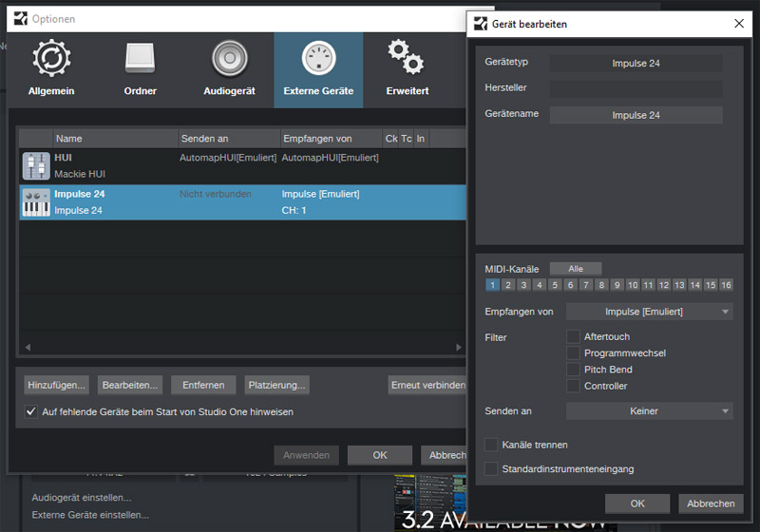
Task: Click the HUI mixer device icon
Action: click(36, 165)
